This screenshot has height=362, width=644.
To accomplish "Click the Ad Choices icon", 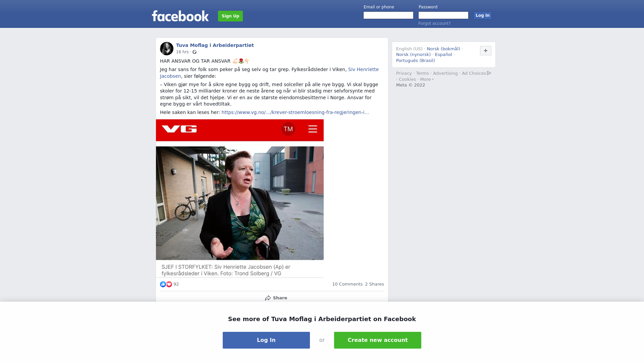I will coord(489,73).
